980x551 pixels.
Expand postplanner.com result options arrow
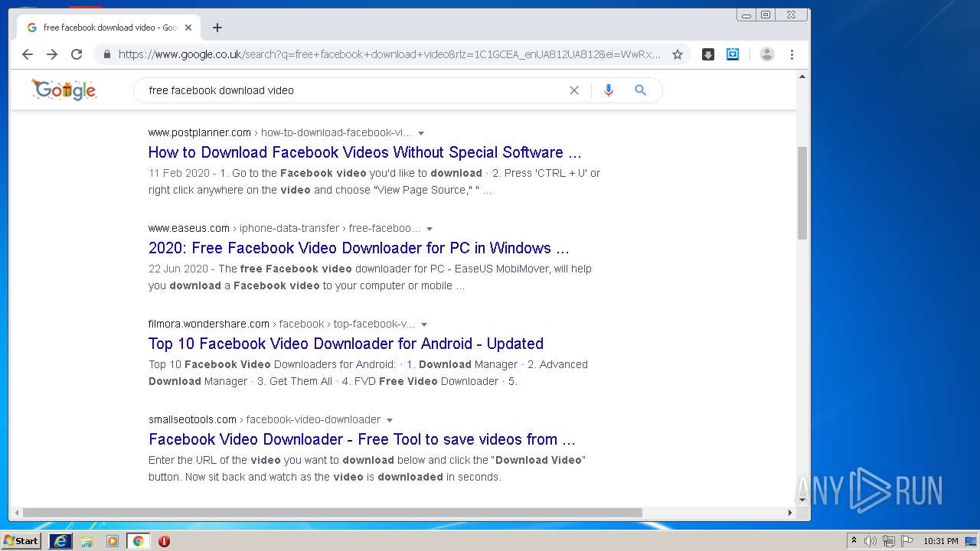421,133
